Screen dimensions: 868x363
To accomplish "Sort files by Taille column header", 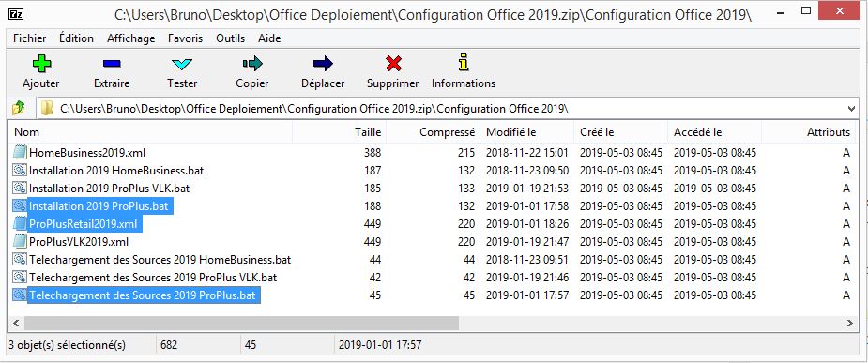I will [x=368, y=132].
